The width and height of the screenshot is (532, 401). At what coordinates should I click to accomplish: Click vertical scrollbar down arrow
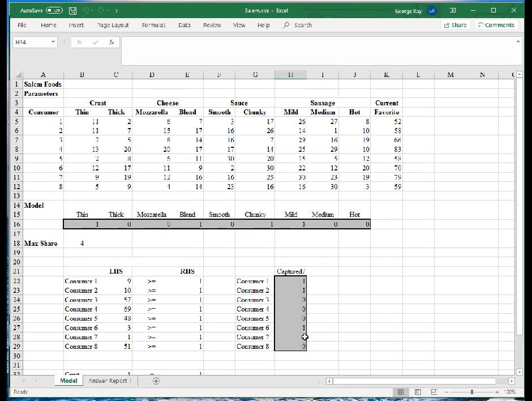[x=519, y=372]
